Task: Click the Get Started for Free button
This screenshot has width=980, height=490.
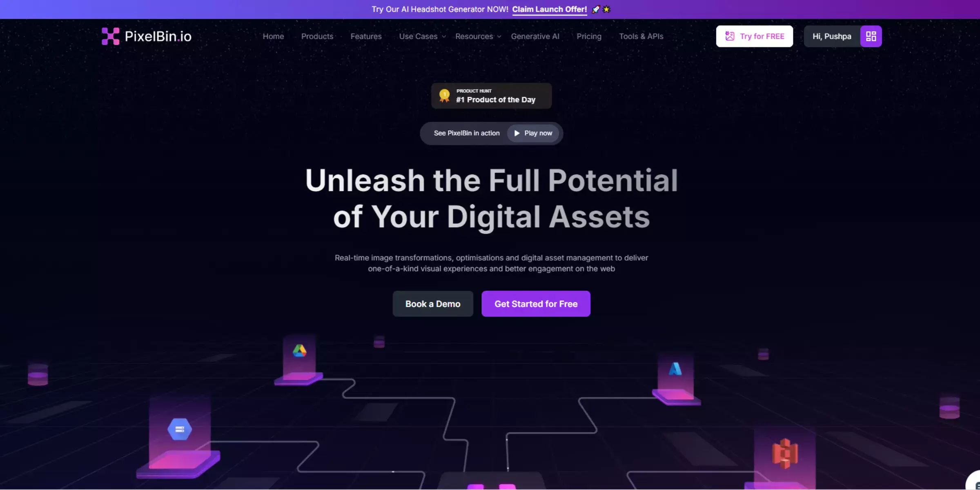Action: pyautogui.click(x=536, y=304)
